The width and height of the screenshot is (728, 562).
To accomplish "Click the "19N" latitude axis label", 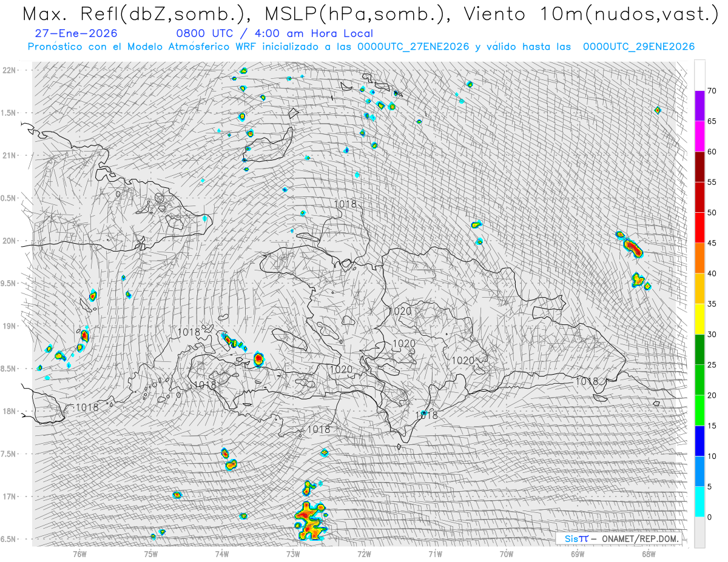I will tap(10, 326).
